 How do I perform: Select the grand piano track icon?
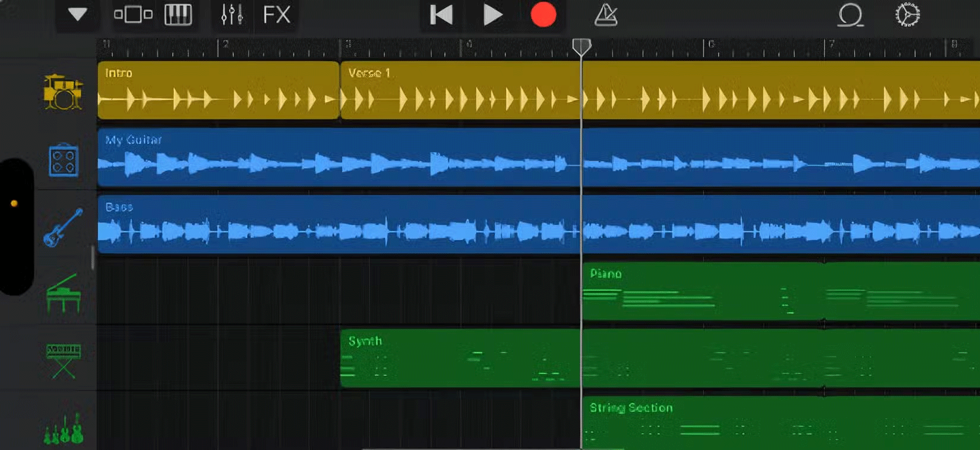coord(63,294)
